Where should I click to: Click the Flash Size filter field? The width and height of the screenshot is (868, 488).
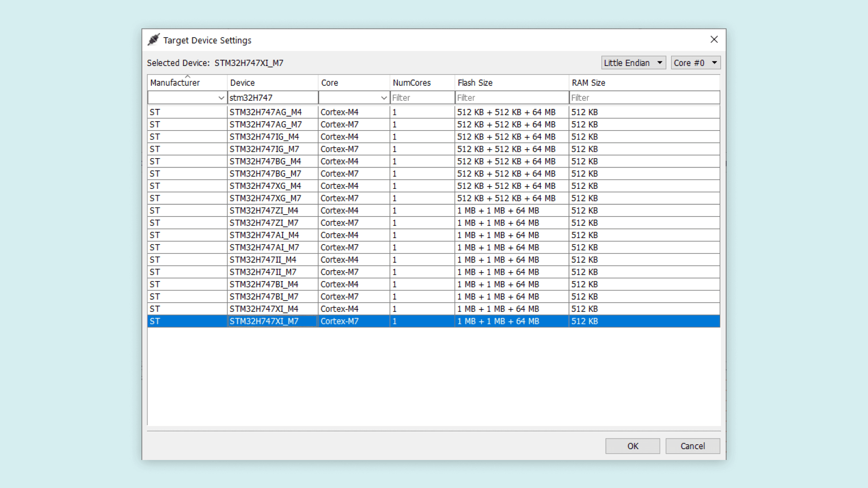pos(511,98)
